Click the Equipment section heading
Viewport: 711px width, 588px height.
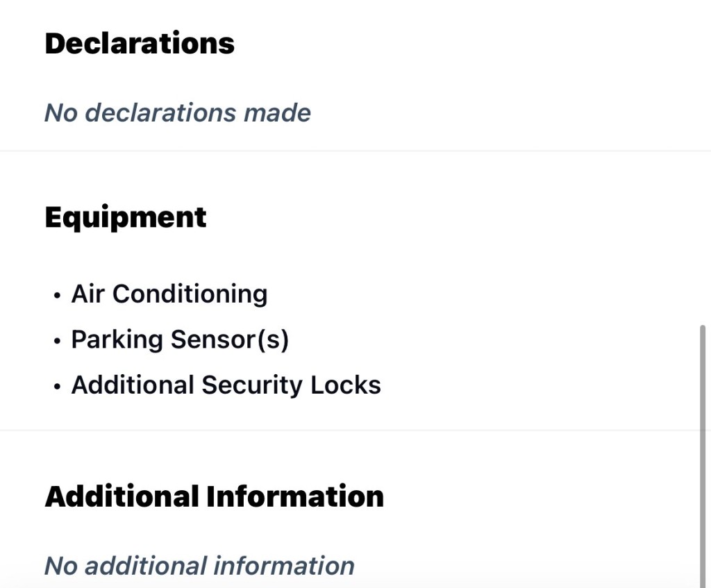click(125, 217)
